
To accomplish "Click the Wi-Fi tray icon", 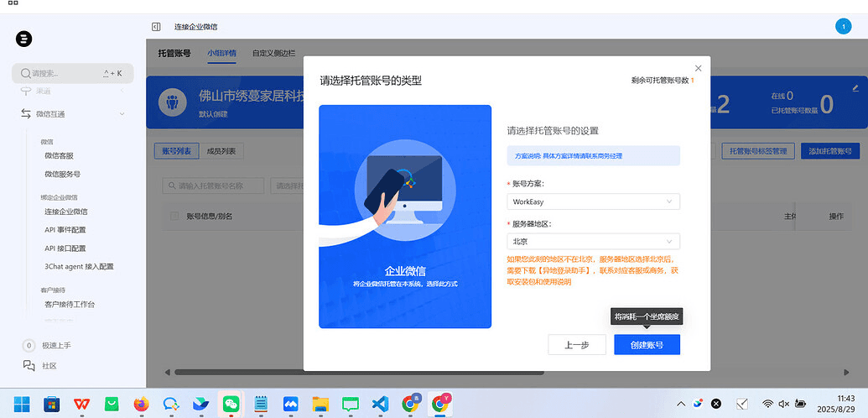I will pyautogui.click(x=767, y=404).
